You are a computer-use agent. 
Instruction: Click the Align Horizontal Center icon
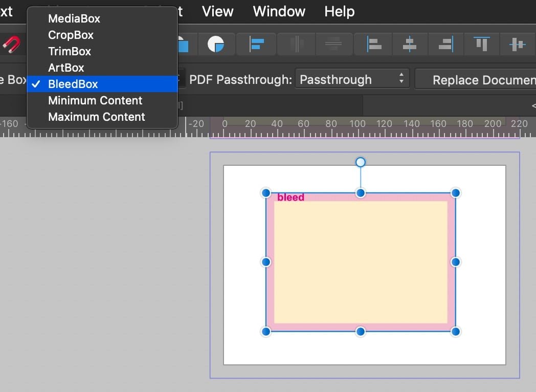(x=410, y=44)
